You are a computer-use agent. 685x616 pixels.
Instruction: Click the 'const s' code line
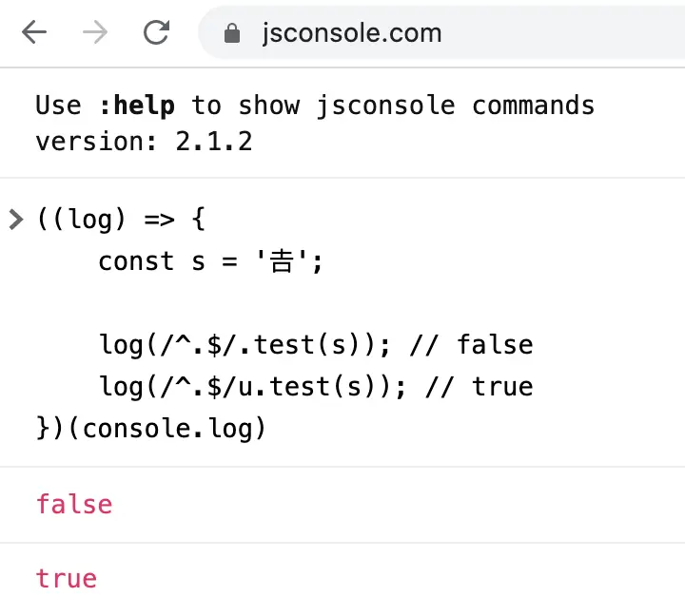point(210,261)
